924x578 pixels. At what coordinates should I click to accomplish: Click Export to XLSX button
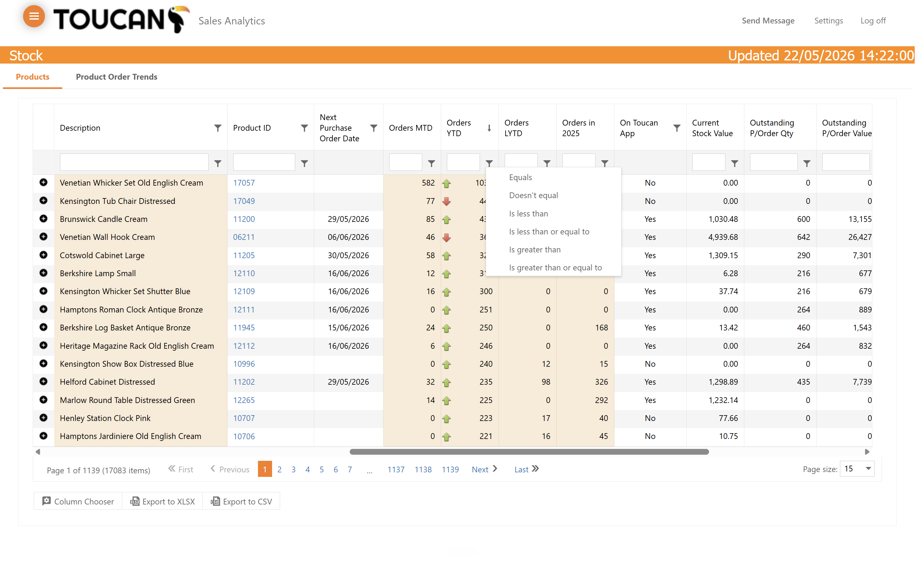coord(162,501)
